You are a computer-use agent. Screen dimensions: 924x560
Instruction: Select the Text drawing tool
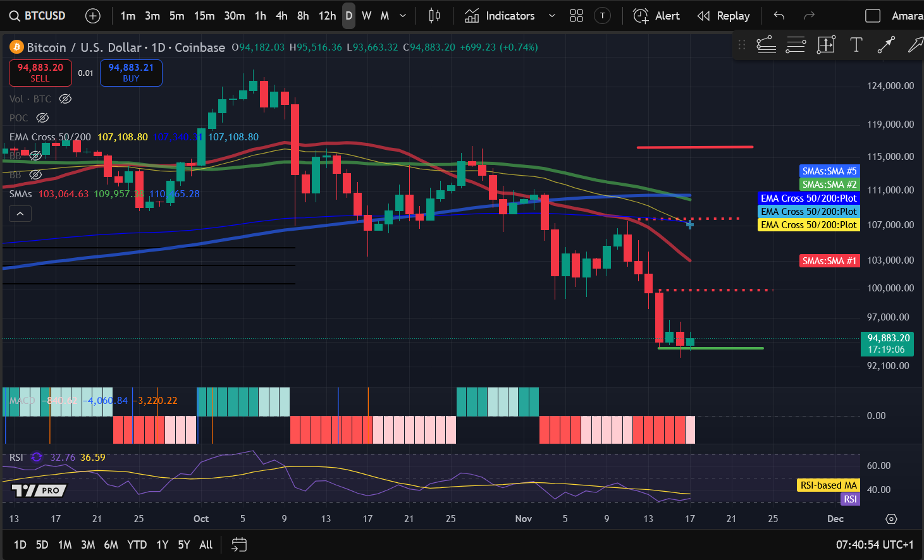(x=856, y=44)
